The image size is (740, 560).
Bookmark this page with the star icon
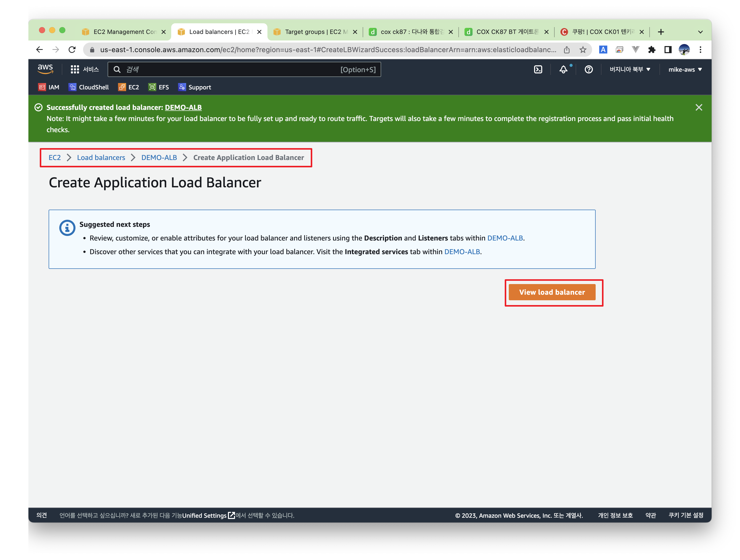[x=583, y=50]
